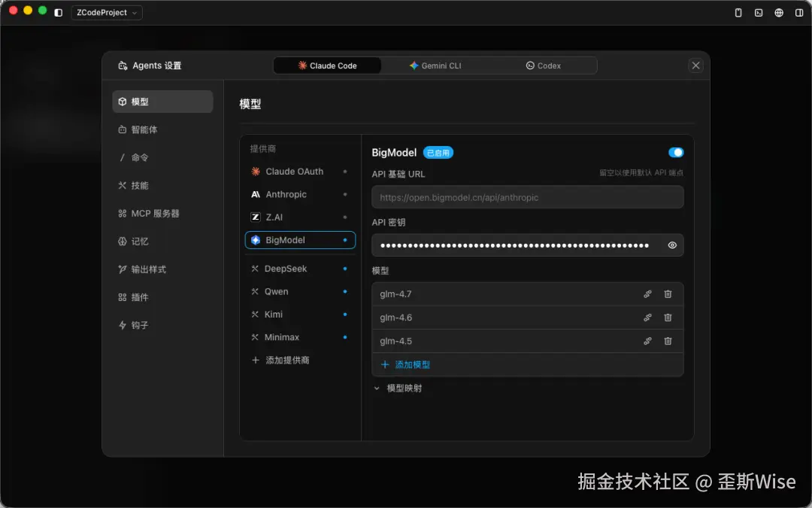
Task: Switch to the Claude Code tab
Action: [327, 65]
